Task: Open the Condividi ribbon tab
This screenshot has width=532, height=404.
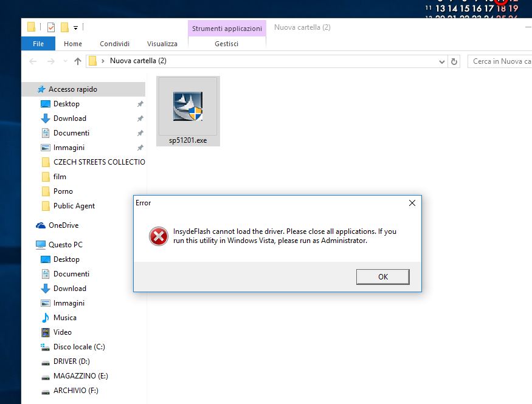Action: click(115, 44)
